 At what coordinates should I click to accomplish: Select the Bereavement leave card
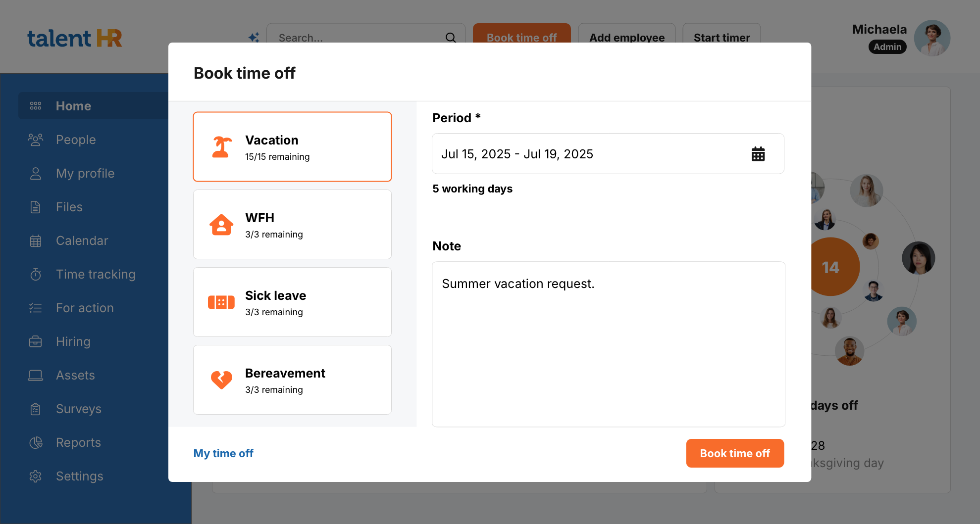click(292, 380)
